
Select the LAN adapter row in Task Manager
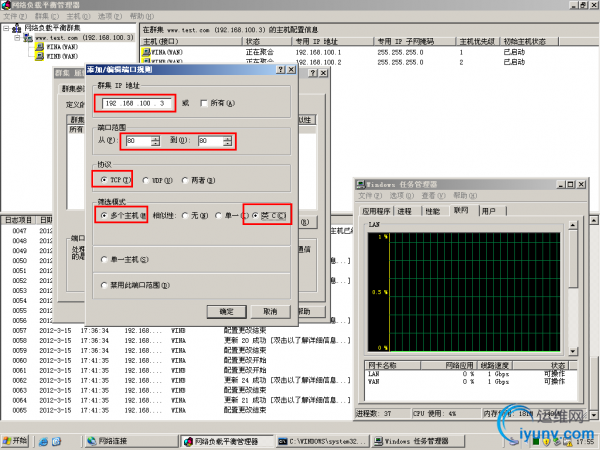pyautogui.click(x=471, y=374)
